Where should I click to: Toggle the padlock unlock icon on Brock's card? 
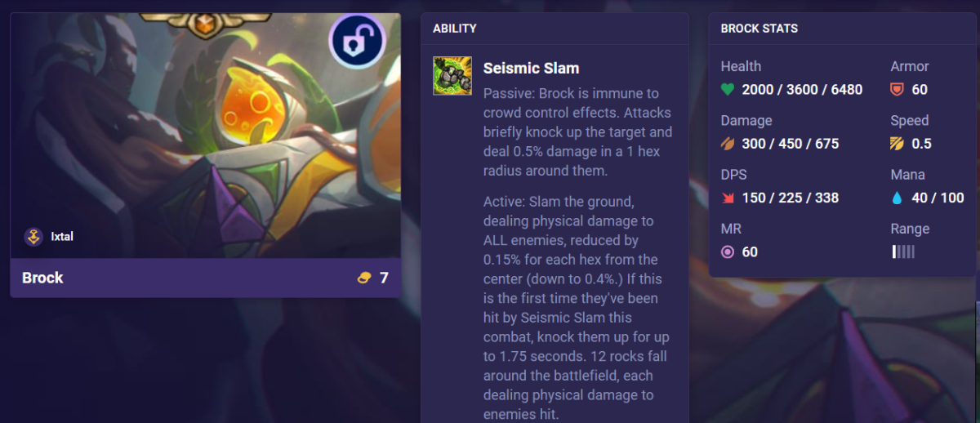[x=358, y=41]
